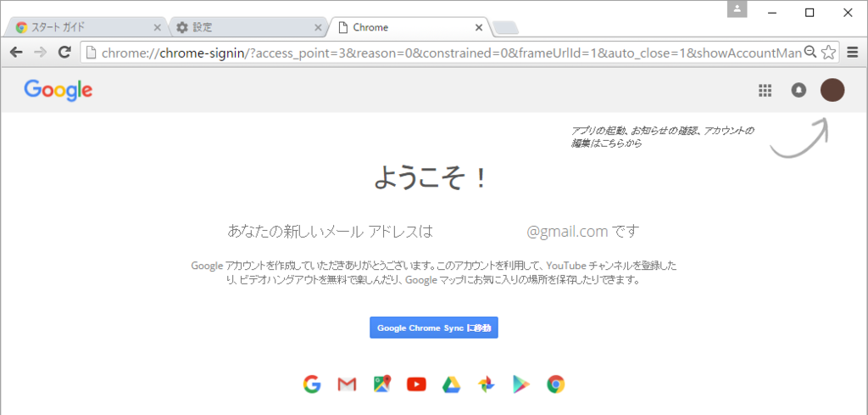This screenshot has width=868, height=415.
Task: Close the Chrome window
Action: [x=848, y=13]
